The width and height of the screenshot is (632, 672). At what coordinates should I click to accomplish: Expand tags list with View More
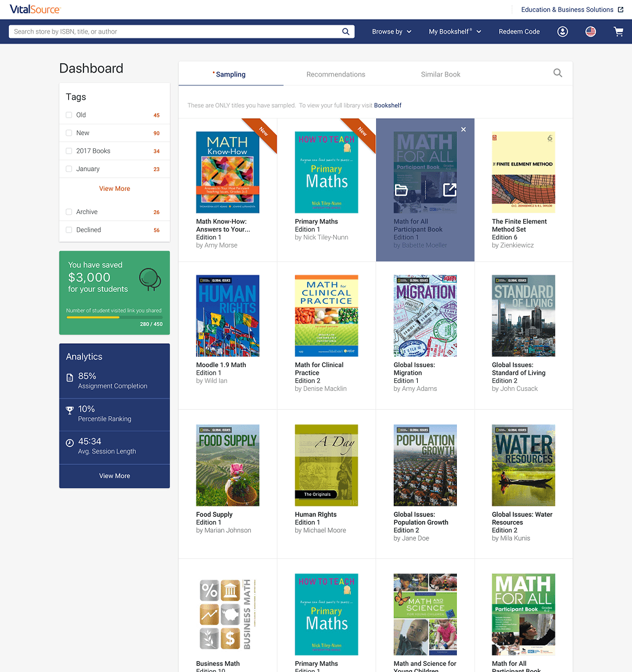tap(114, 188)
